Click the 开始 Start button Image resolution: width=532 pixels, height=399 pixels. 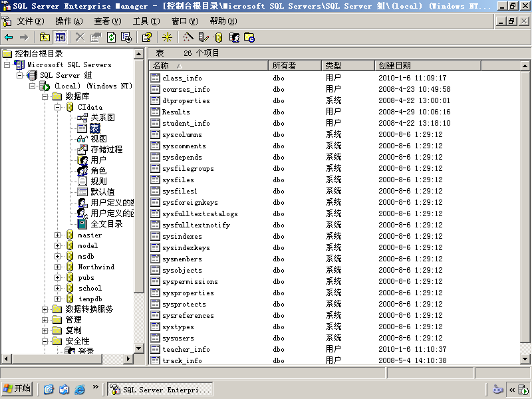pos(17,389)
